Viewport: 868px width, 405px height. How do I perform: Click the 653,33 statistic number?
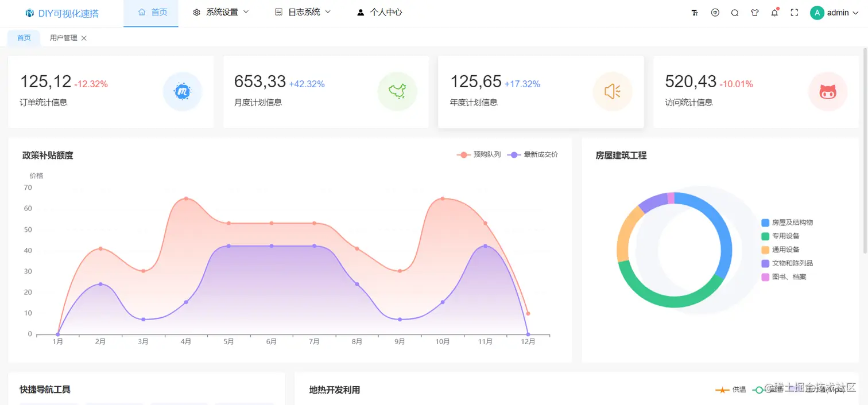260,81
